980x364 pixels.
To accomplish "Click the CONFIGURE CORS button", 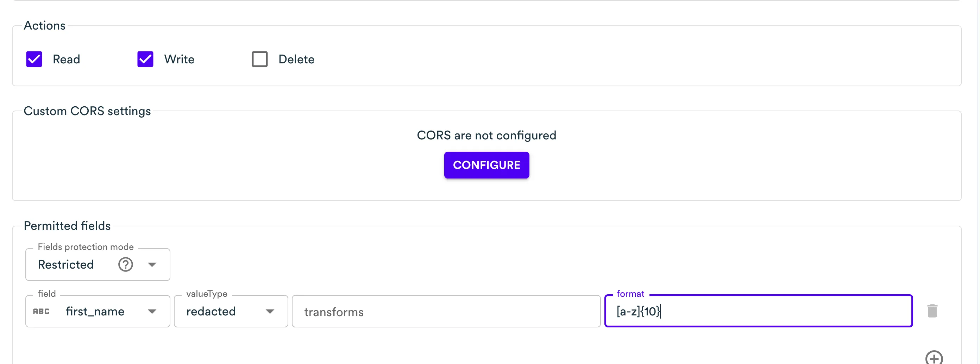I will pyautogui.click(x=486, y=165).
